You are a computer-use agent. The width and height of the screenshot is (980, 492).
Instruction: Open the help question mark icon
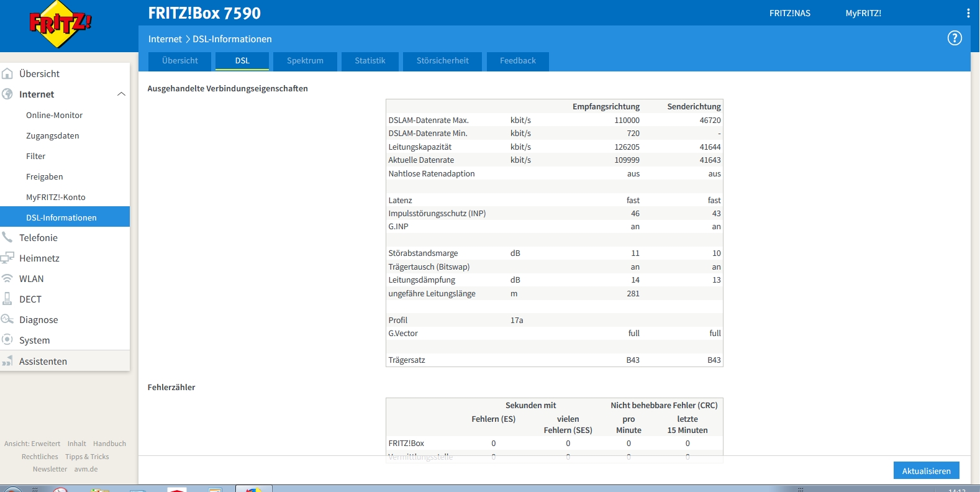click(955, 39)
